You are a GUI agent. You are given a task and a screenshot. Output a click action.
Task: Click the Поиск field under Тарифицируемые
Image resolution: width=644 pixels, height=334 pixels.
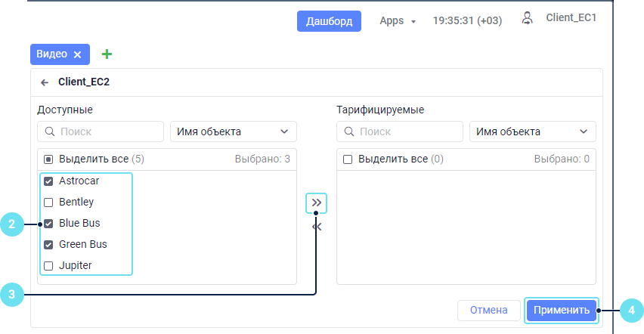pyautogui.click(x=408, y=131)
